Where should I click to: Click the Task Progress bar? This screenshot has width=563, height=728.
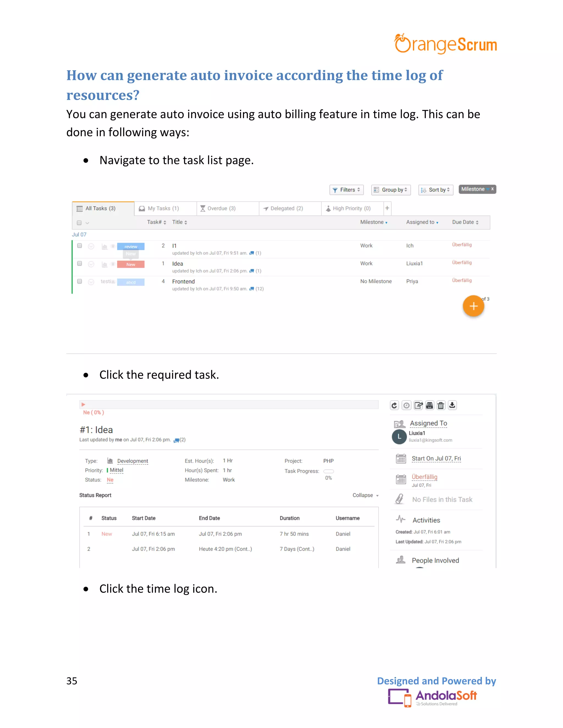329,471
